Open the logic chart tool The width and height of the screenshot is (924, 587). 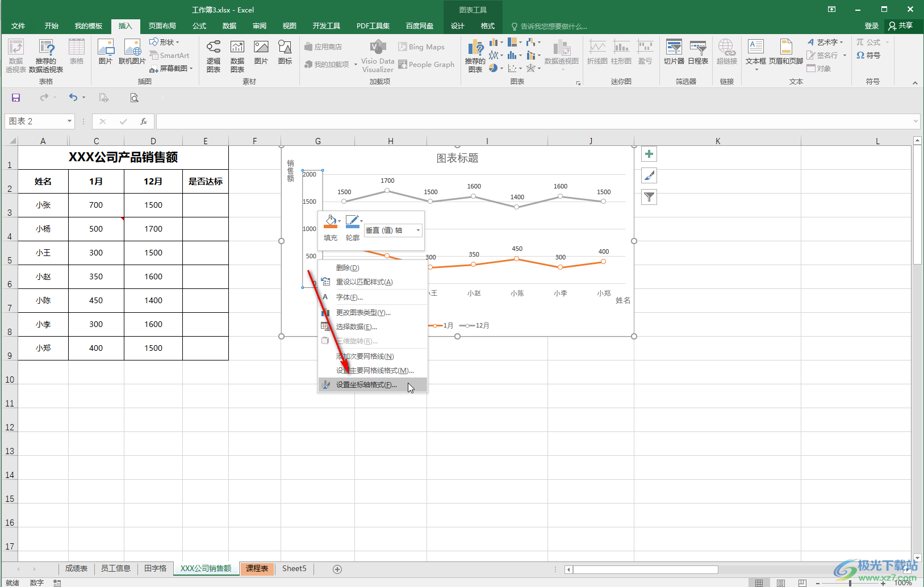point(214,56)
